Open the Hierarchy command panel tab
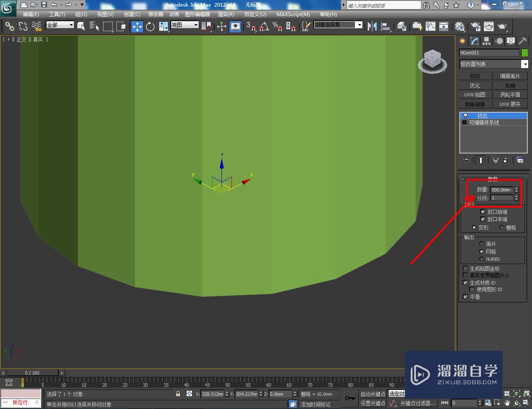The width and height of the screenshot is (532, 409). [x=486, y=41]
